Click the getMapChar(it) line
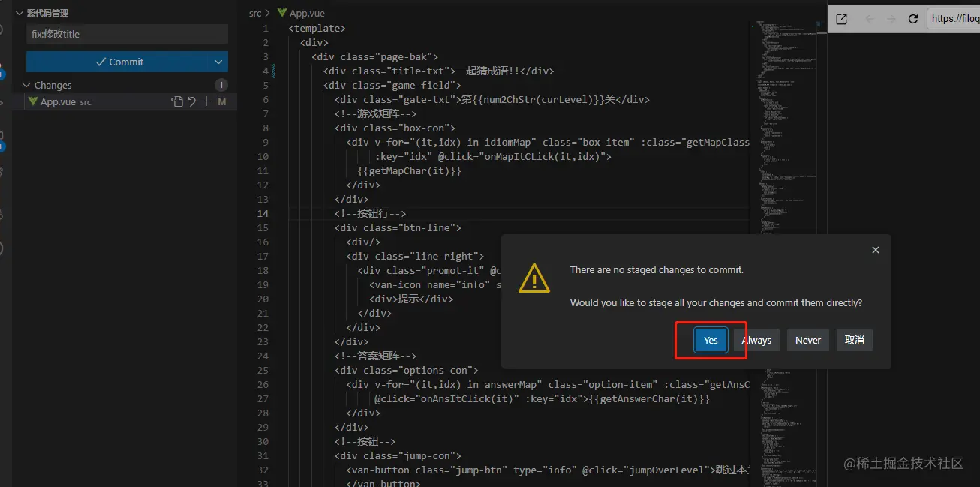This screenshot has height=487, width=980. point(410,170)
